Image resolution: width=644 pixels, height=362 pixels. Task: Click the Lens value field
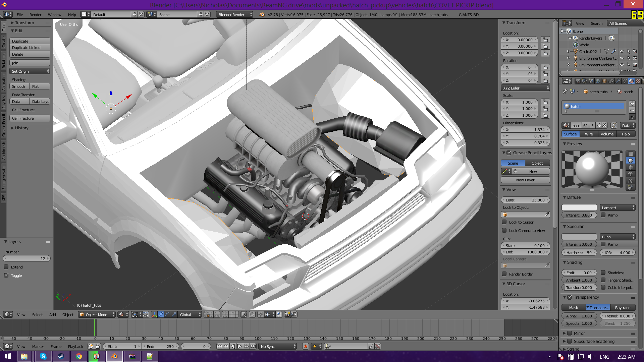tap(525, 200)
